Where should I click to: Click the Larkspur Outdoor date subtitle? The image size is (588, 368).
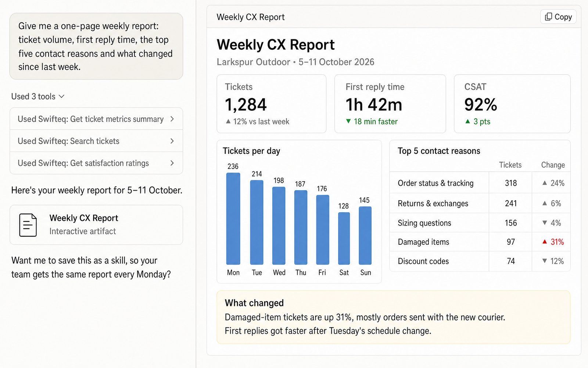(295, 62)
